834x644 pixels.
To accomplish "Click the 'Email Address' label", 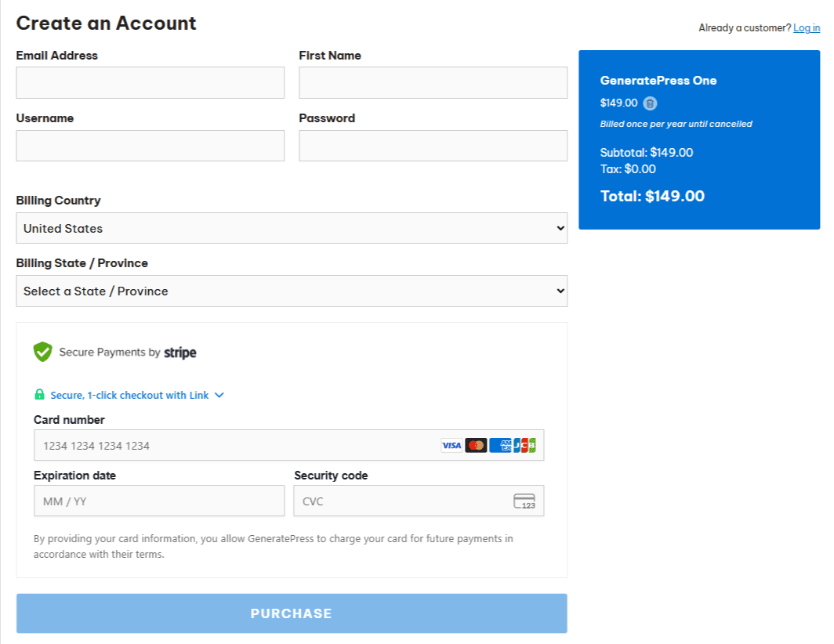I will 57,56.
